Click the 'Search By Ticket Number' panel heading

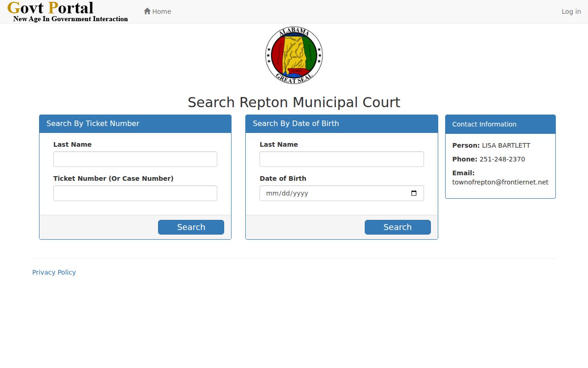(135, 124)
